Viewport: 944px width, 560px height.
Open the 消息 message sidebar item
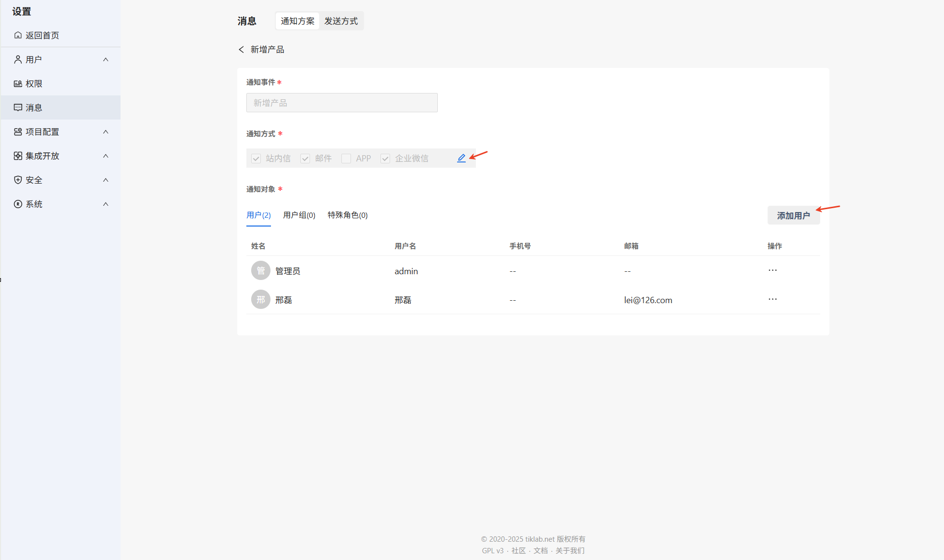click(x=34, y=108)
